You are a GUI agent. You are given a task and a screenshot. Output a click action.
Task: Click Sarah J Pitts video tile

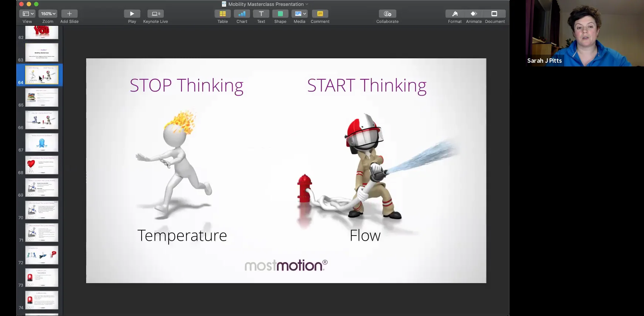point(585,33)
